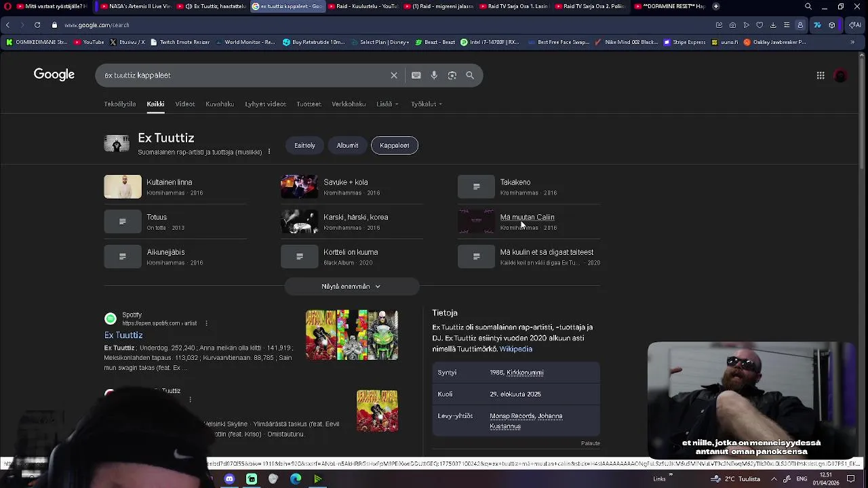Open the Google account avatar
The image size is (868, 488).
pos(840,76)
